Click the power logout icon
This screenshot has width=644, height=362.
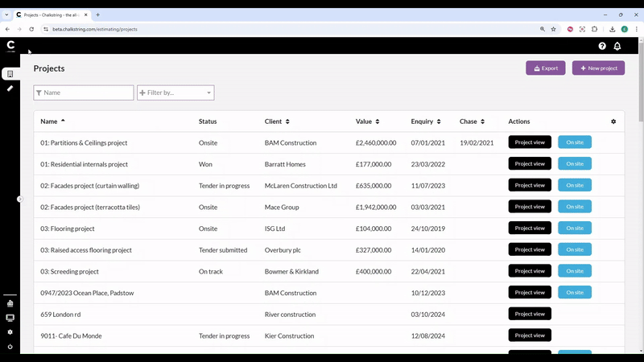(x=10, y=346)
